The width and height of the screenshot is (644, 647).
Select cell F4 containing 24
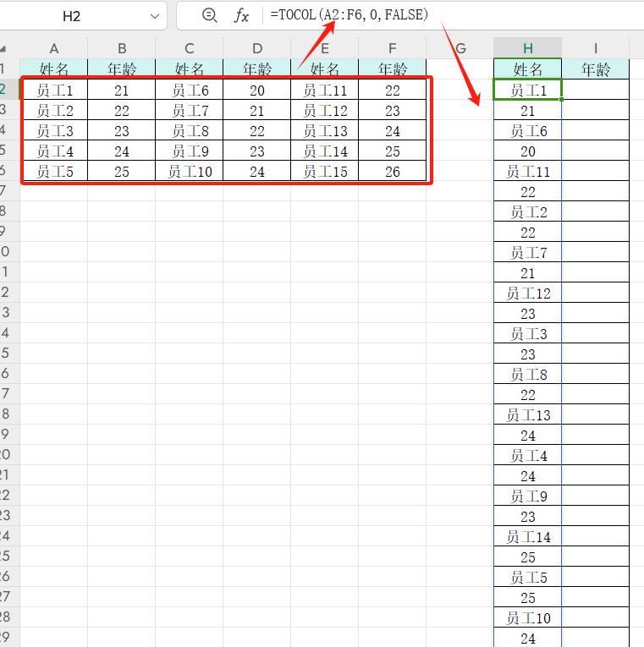pos(392,130)
